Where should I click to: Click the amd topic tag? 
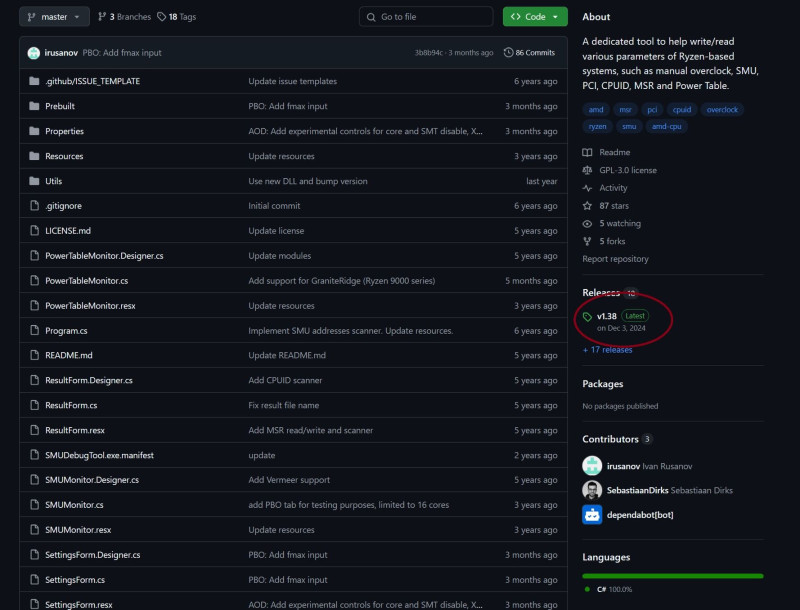pos(595,110)
